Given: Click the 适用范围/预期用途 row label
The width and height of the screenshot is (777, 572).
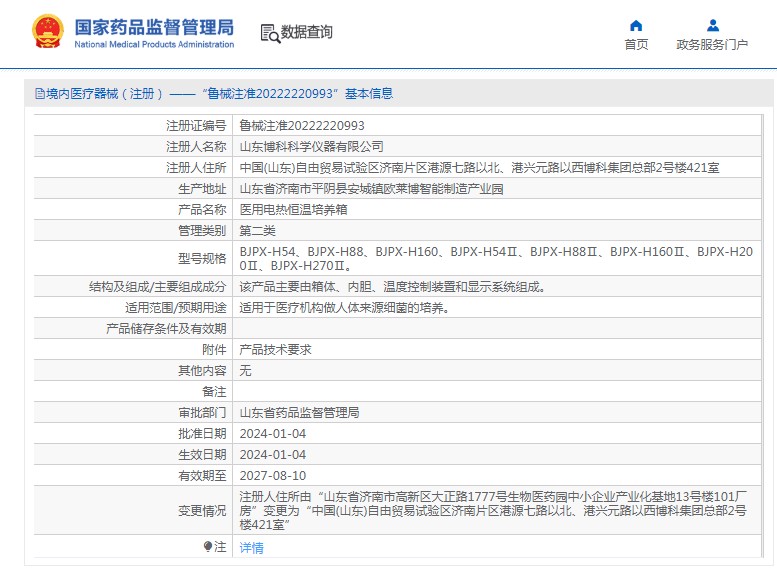Looking at the screenshot, I should coord(175,308).
